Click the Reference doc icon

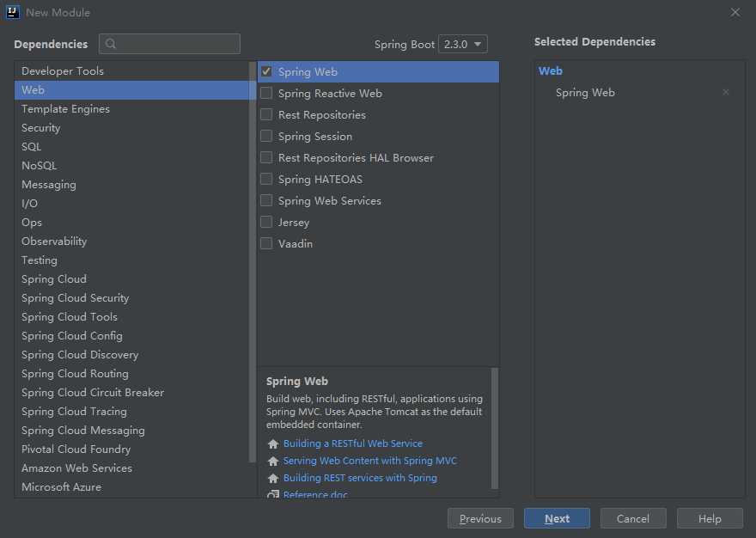(273, 494)
